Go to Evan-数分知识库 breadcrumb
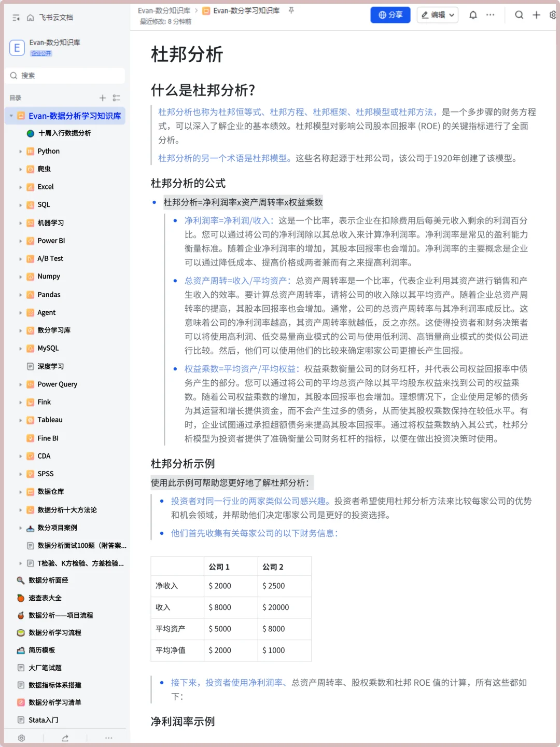The width and height of the screenshot is (560, 747). (164, 10)
